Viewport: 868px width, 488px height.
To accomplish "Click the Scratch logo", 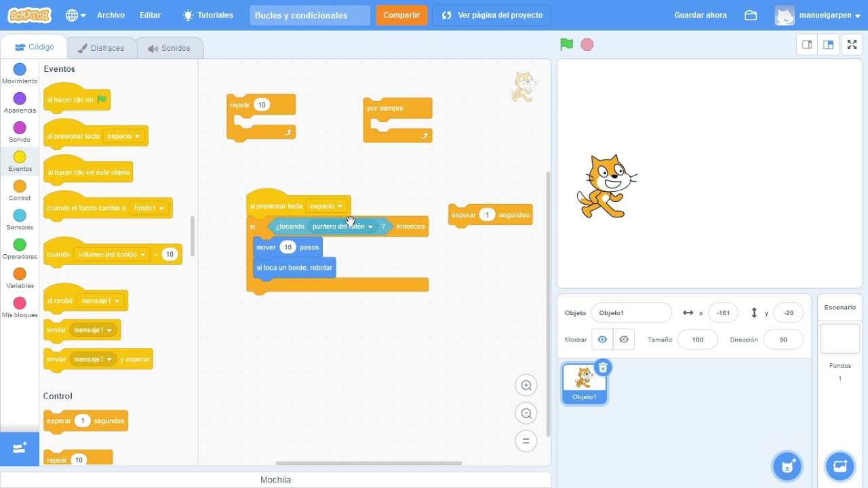I will (29, 15).
